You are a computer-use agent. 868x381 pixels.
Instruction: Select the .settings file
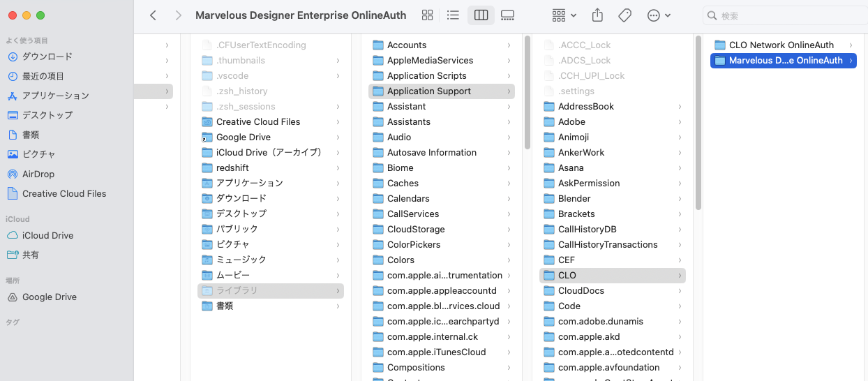point(613,91)
